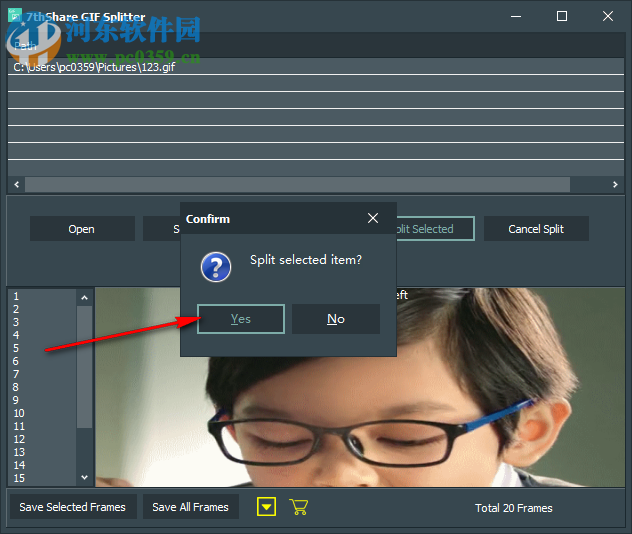
Task: Click the Cancel Split button
Action: [x=536, y=229]
